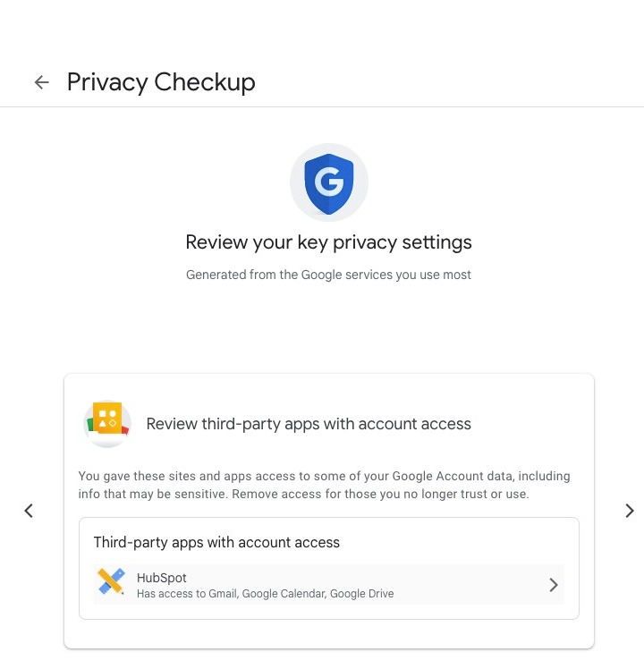
Task: Advance to the next privacy card
Action: point(630,511)
